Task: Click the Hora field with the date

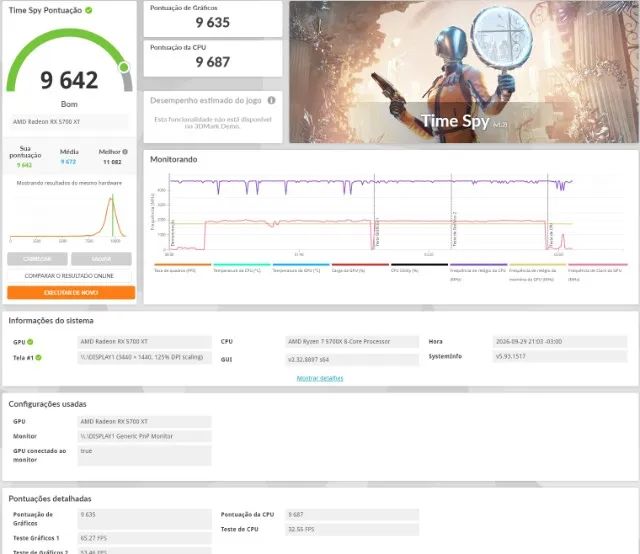Action: point(560,341)
